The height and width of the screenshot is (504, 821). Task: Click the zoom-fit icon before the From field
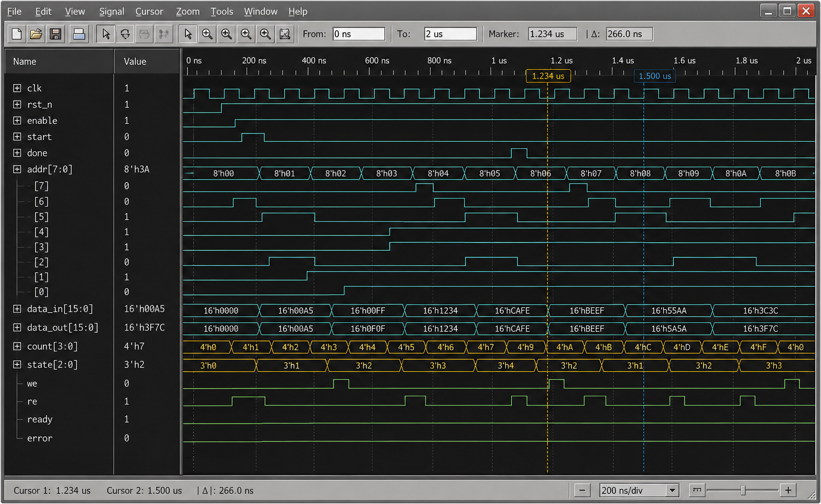click(285, 34)
